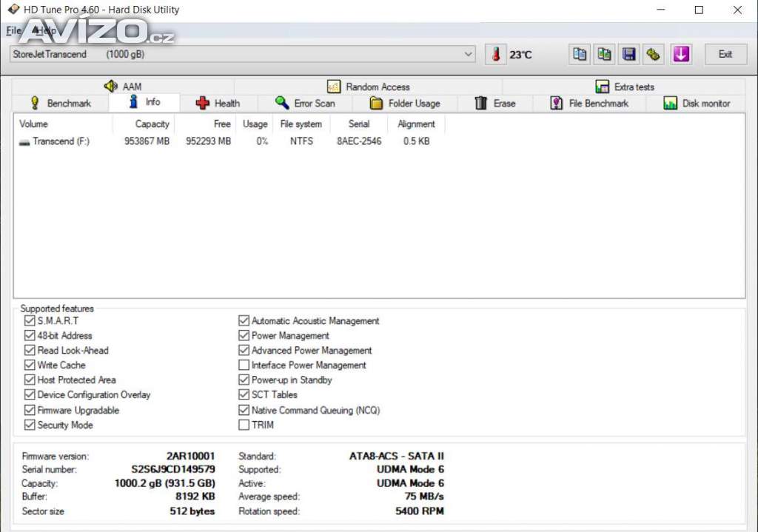The width and height of the screenshot is (758, 532).
Task: Switch to the Erase tab
Action: pyautogui.click(x=495, y=103)
